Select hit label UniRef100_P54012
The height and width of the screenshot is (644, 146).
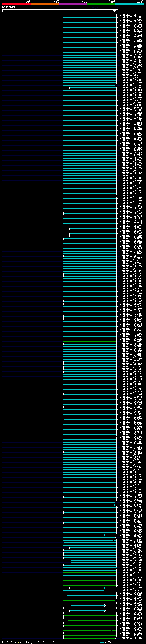tap(131, 636)
